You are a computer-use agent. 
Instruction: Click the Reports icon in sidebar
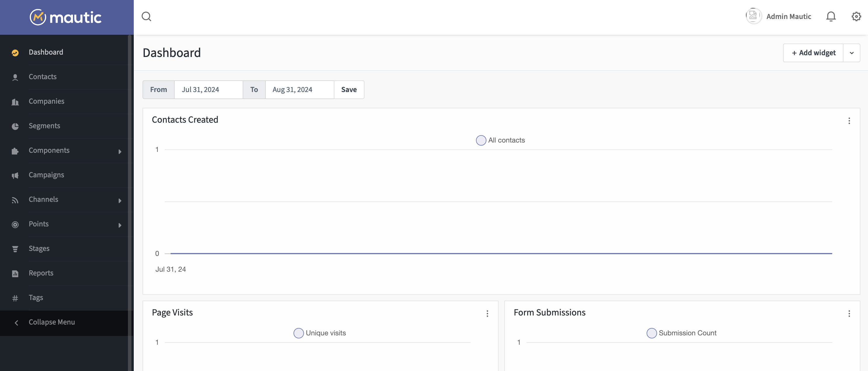(15, 273)
